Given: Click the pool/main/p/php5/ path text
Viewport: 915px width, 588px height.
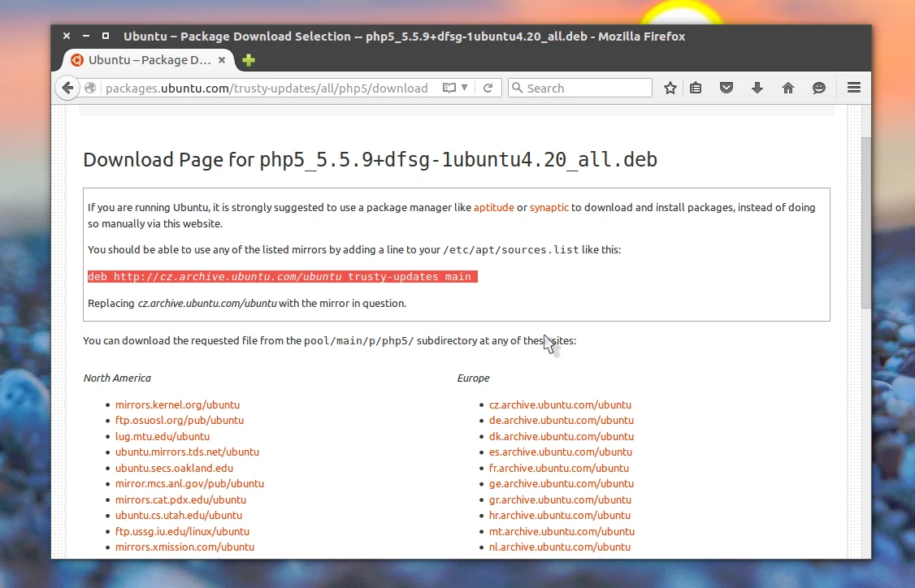Looking at the screenshot, I should click(359, 340).
